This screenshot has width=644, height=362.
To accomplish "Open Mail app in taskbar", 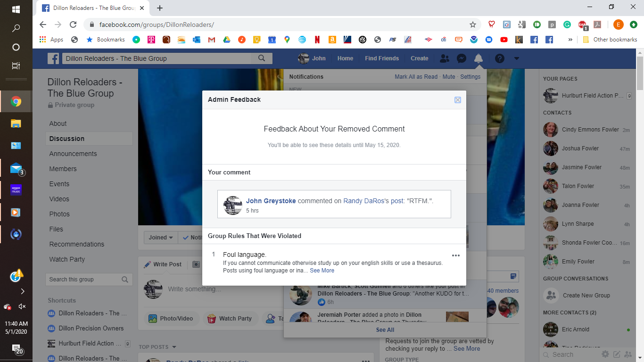I will (x=16, y=168).
